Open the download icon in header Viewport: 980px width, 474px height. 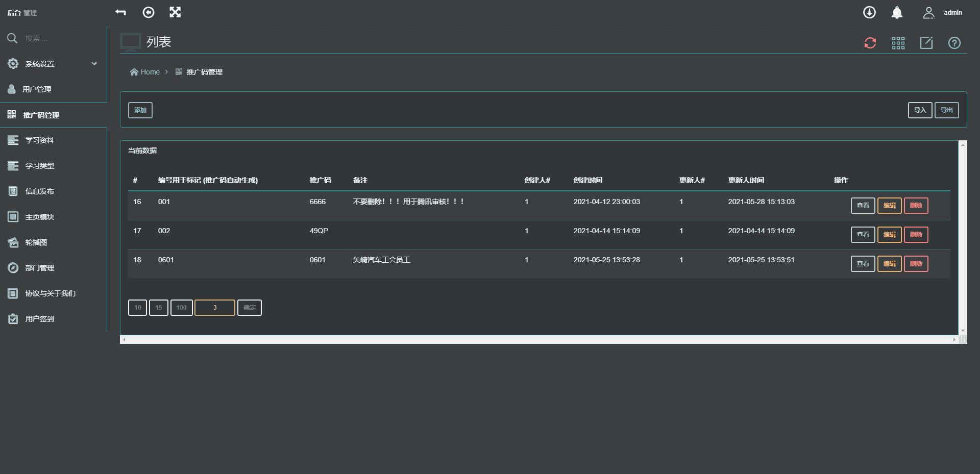tap(869, 12)
